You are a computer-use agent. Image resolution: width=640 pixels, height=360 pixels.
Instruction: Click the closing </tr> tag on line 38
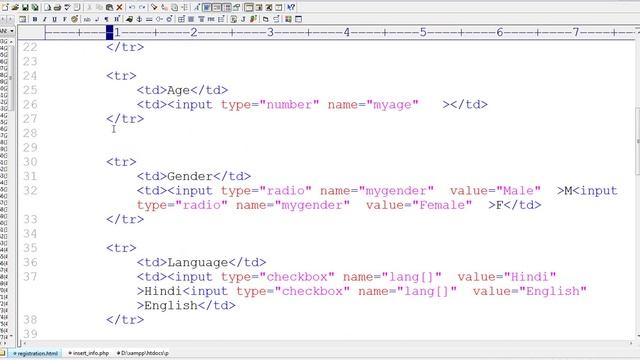125,320
